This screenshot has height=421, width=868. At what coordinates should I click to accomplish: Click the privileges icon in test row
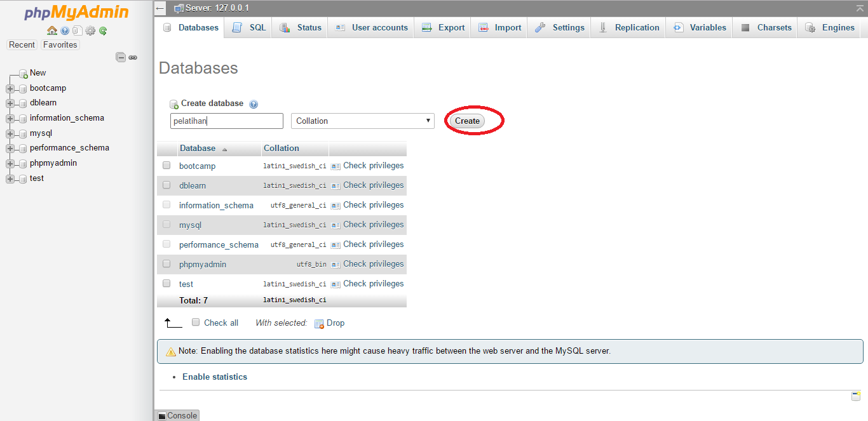point(336,284)
